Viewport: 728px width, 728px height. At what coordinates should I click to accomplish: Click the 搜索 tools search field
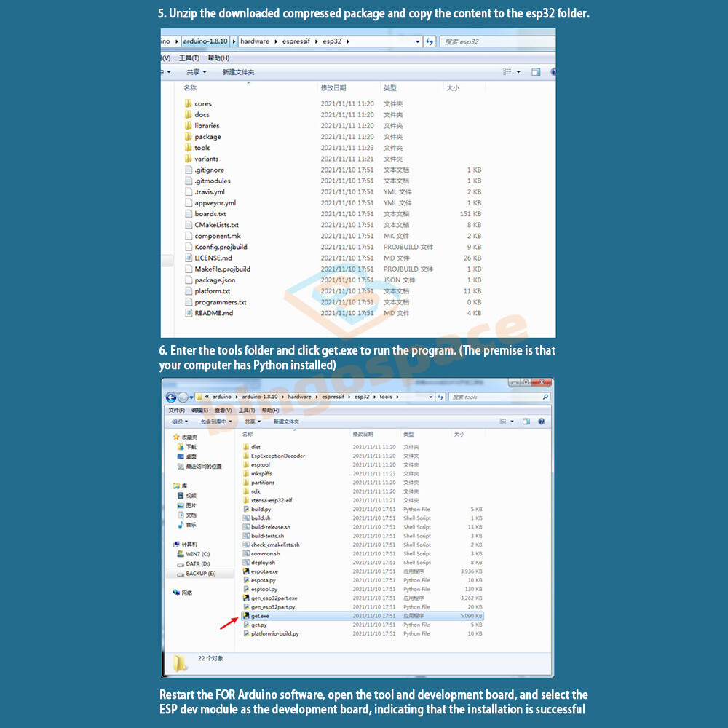pyautogui.click(x=494, y=397)
